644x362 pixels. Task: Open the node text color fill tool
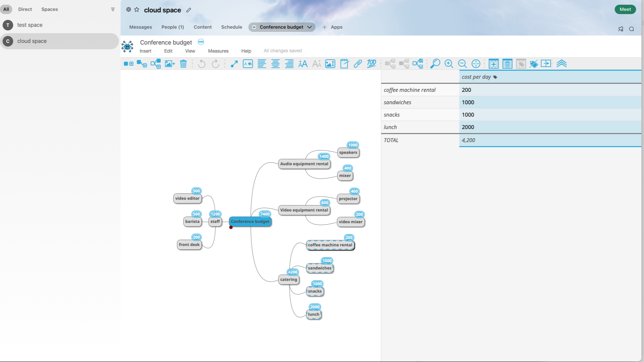pos(248,64)
